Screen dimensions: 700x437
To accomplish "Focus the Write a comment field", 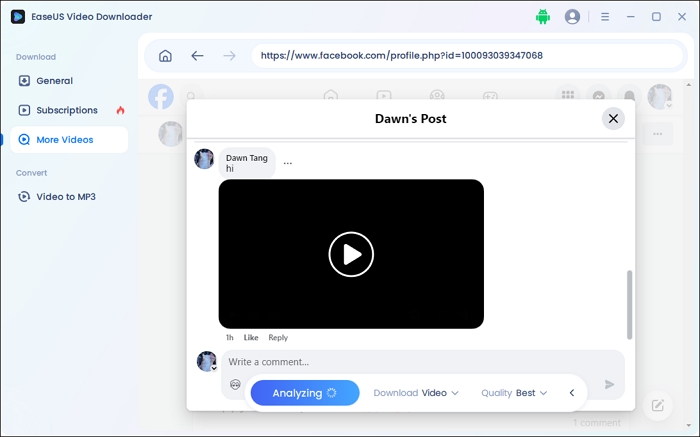I will (423, 362).
